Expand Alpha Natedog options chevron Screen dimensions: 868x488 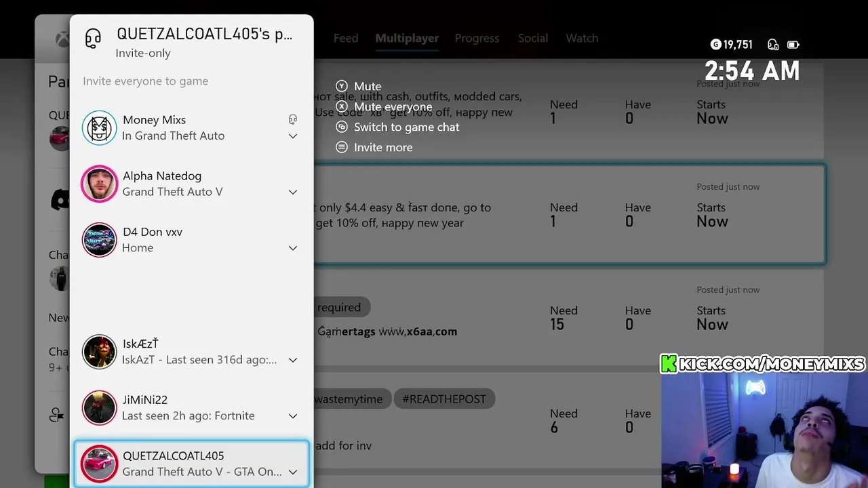point(293,192)
